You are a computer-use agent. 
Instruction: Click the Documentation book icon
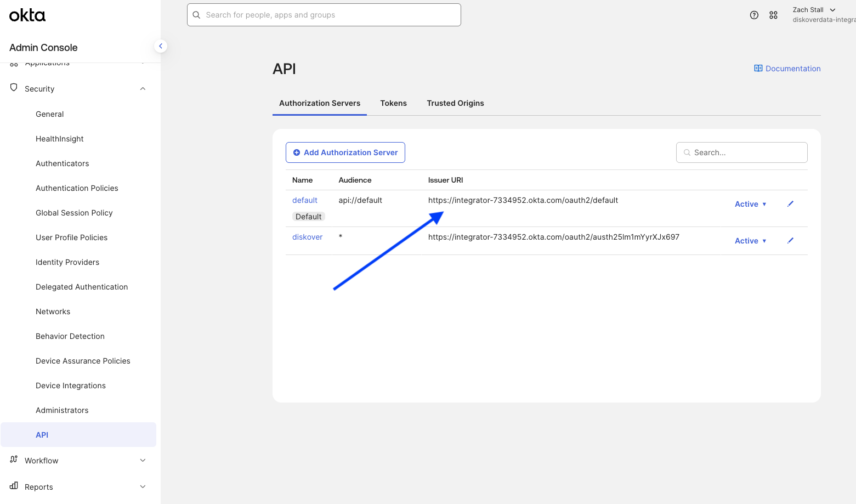click(x=758, y=69)
